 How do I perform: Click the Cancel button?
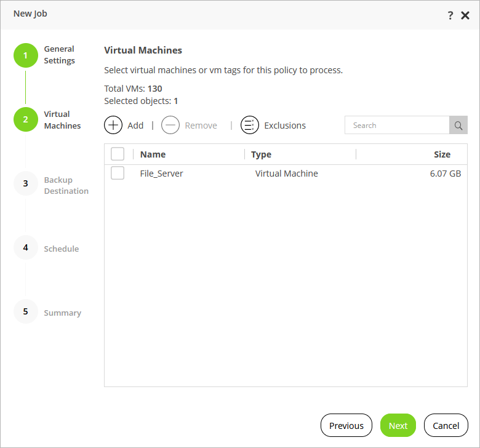pos(446,425)
